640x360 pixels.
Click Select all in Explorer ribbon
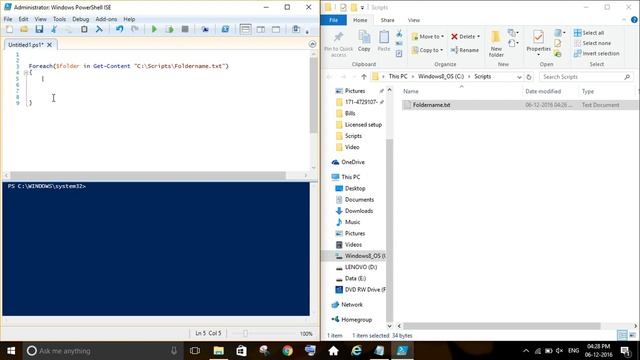point(589,33)
